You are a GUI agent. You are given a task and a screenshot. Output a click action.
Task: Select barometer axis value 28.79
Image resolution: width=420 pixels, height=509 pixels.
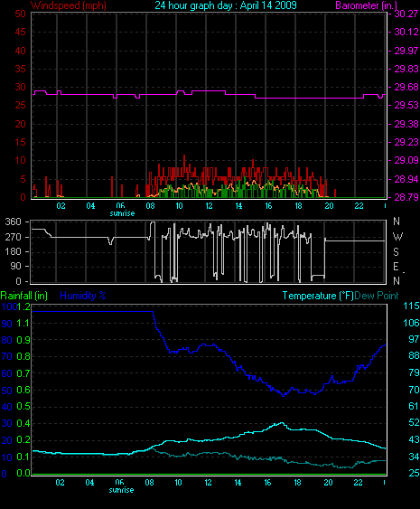pos(406,197)
